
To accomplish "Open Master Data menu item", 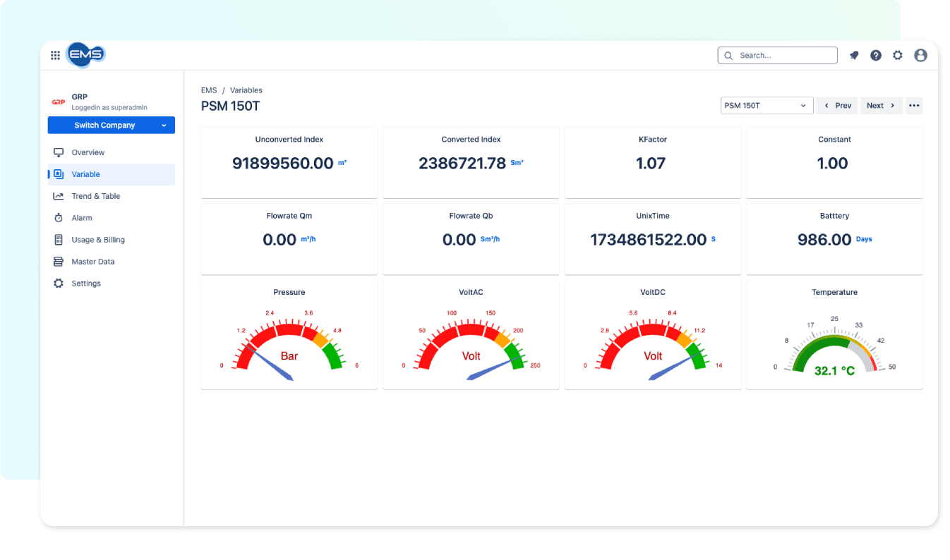I will (x=112, y=262).
